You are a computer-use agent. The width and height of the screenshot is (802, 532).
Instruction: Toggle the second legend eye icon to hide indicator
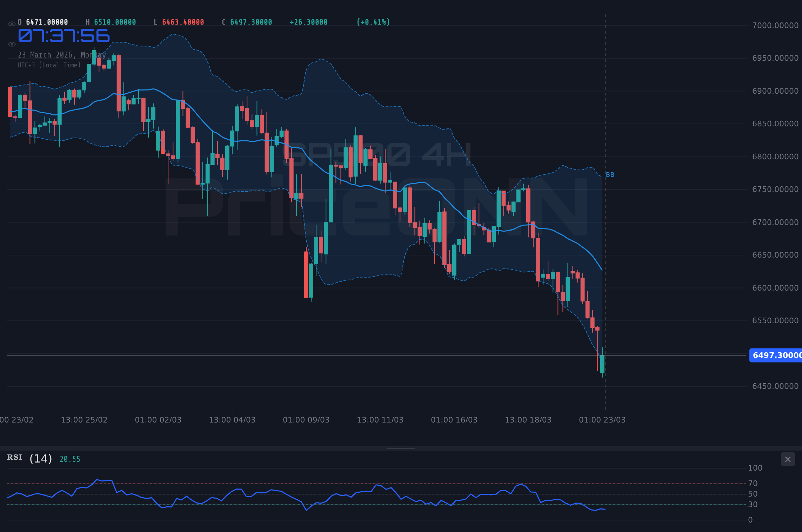pos(12,44)
